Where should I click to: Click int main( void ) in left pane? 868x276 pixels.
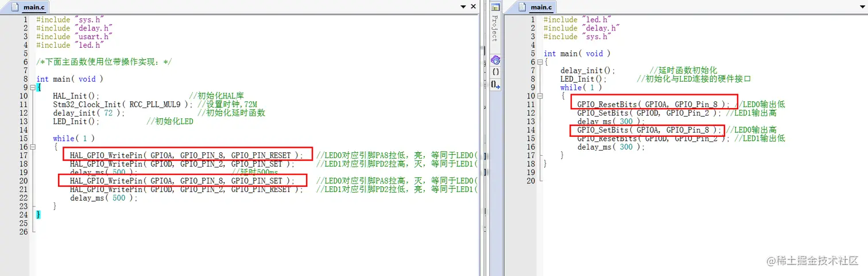(x=69, y=79)
